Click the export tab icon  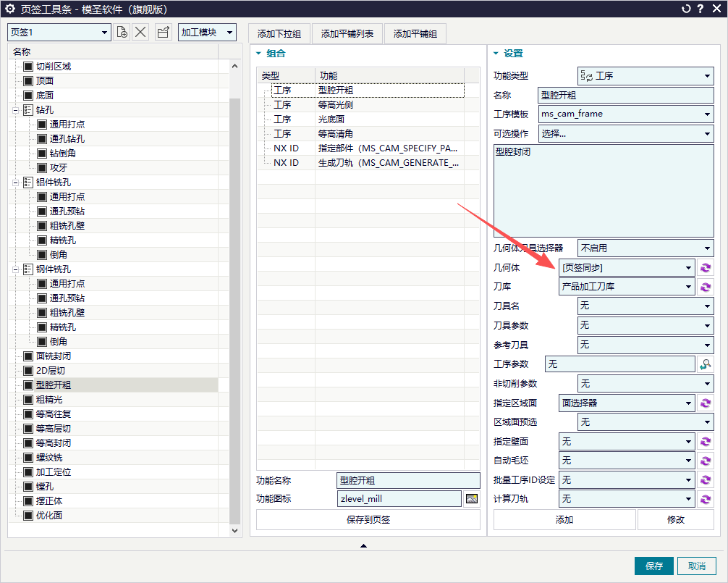[x=163, y=32]
